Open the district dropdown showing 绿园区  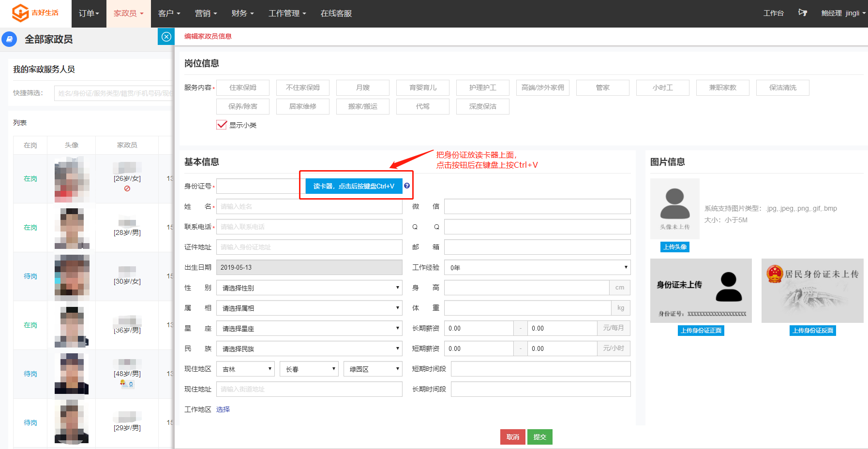373,369
